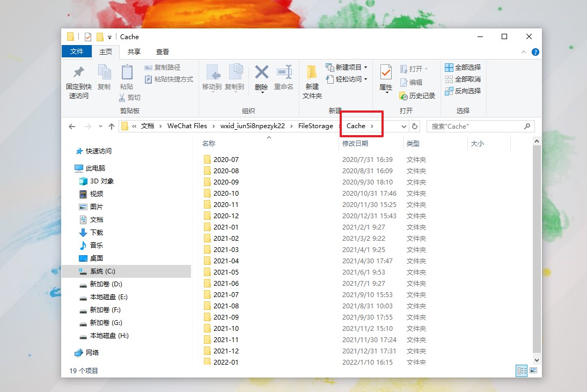
Task: Click FileStorage in address path
Action: 315,126
